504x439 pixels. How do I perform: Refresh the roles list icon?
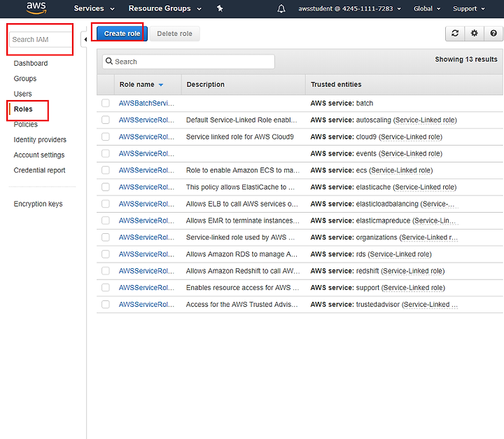point(455,33)
